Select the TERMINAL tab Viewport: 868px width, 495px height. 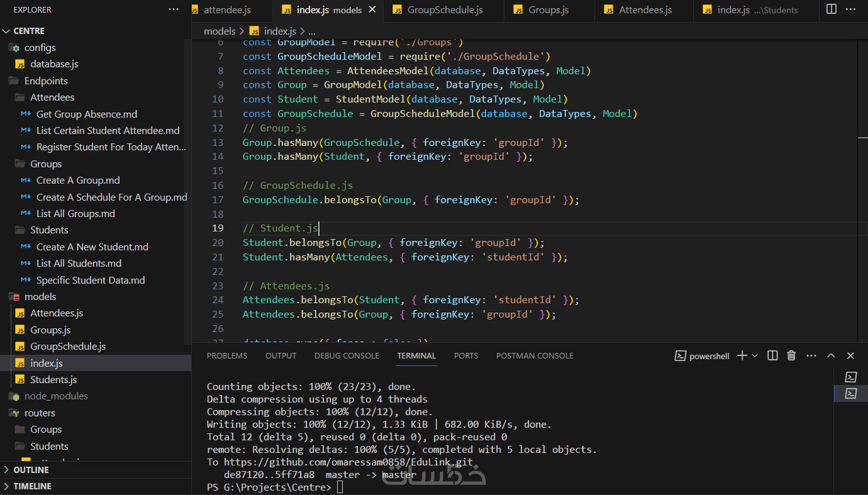click(x=417, y=356)
